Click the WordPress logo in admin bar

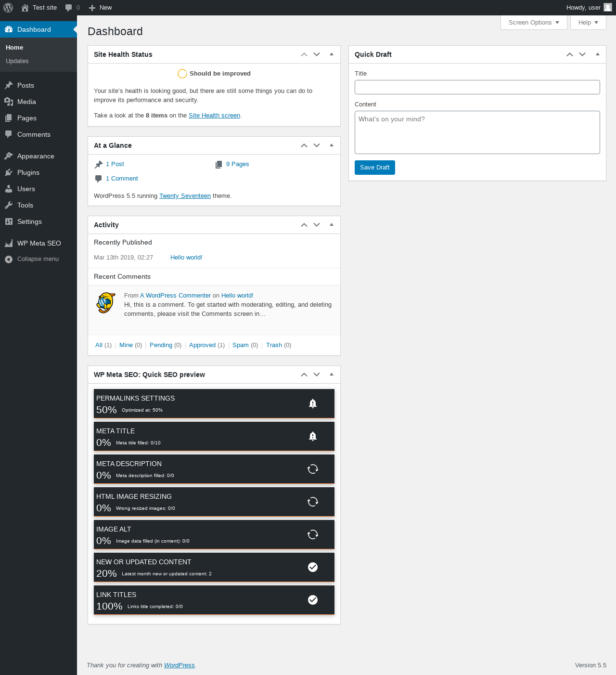point(8,8)
